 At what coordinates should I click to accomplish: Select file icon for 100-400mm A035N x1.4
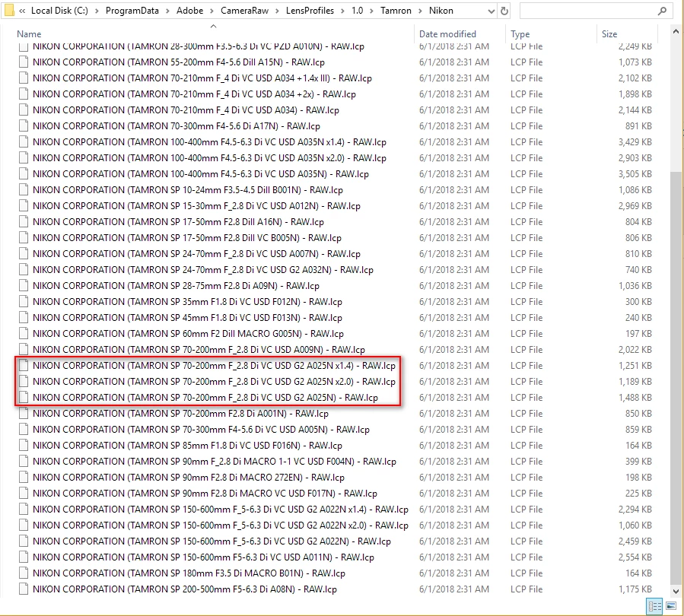24,141
